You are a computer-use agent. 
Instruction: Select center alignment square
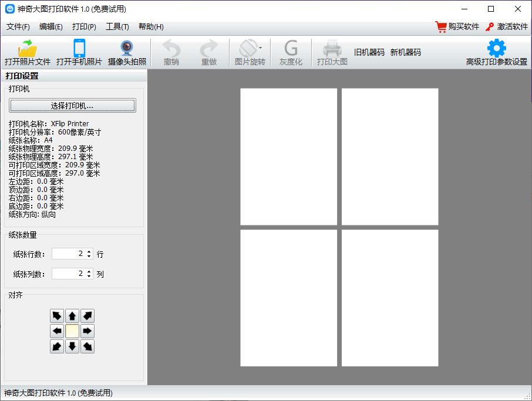72,331
